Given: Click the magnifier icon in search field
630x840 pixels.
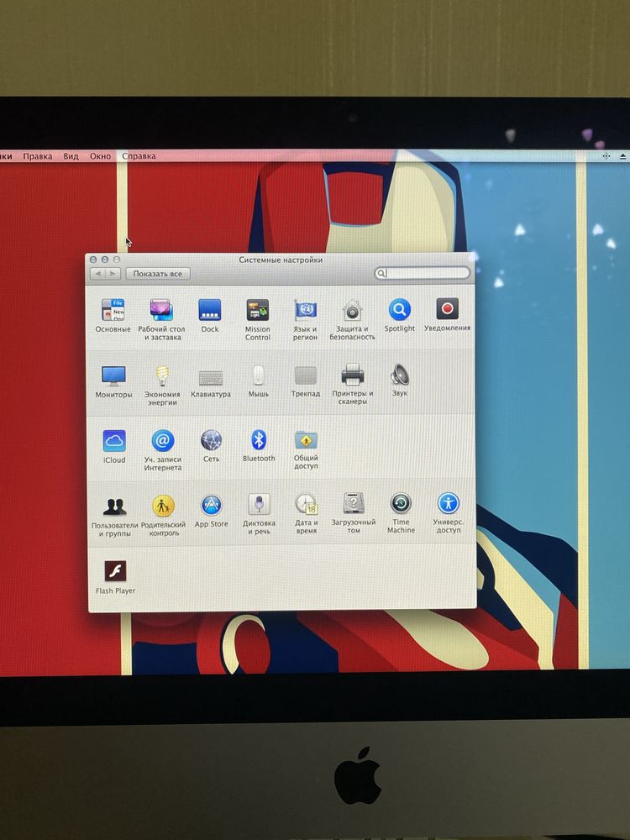Looking at the screenshot, I should [x=381, y=273].
